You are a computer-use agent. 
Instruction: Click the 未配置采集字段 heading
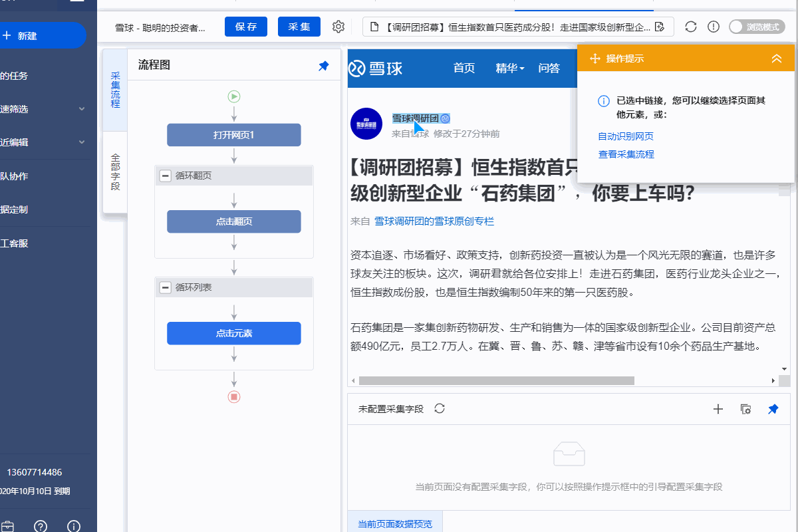[x=391, y=409]
